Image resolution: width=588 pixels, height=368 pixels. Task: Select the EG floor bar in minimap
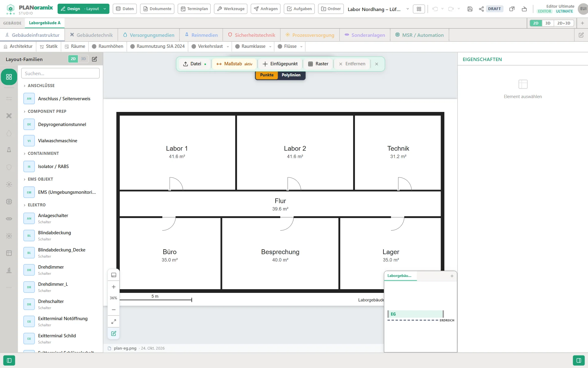click(x=415, y=314)
